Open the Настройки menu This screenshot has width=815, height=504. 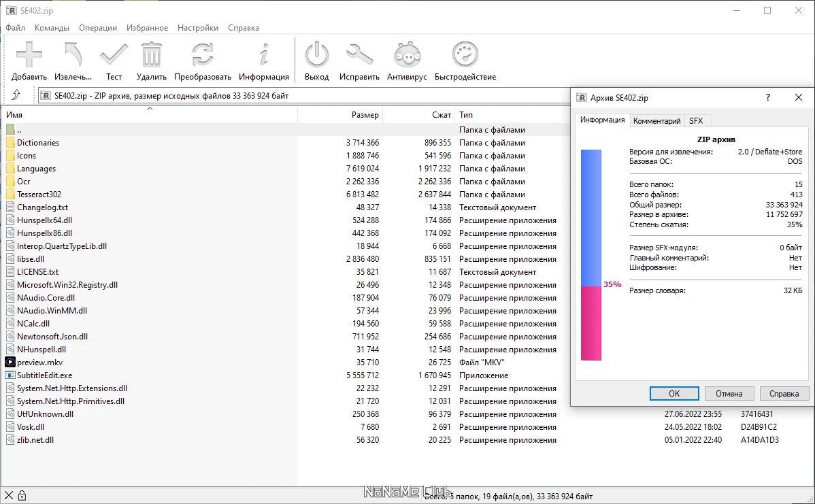(x=198, y=28)
